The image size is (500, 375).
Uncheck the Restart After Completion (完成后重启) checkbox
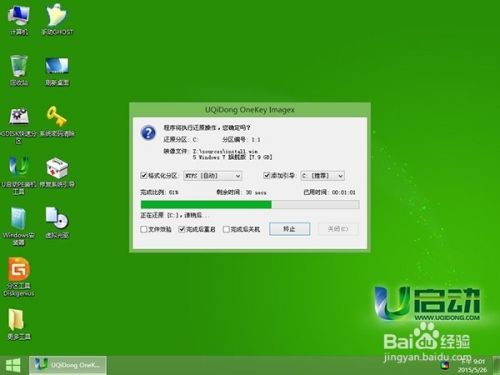[x=182, y=229]
